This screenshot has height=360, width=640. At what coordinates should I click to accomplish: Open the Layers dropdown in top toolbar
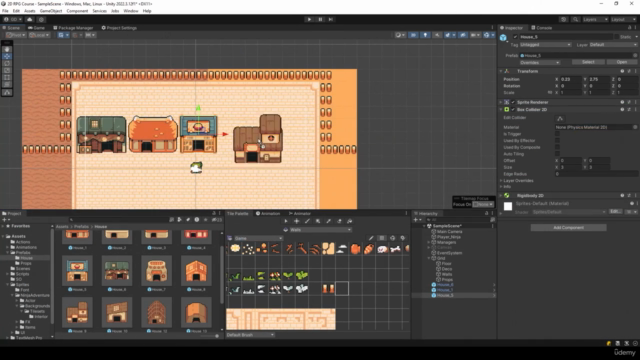(x=595, y=19)
